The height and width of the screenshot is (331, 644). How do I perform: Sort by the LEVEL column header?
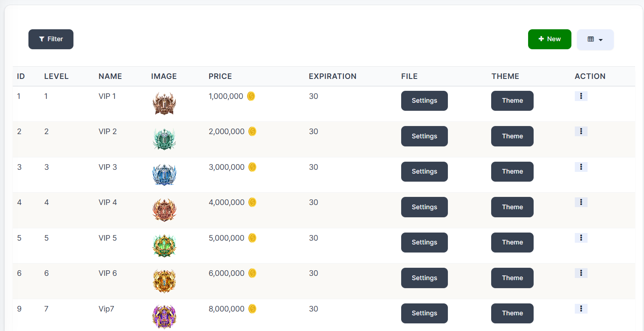tap(56, 76)
